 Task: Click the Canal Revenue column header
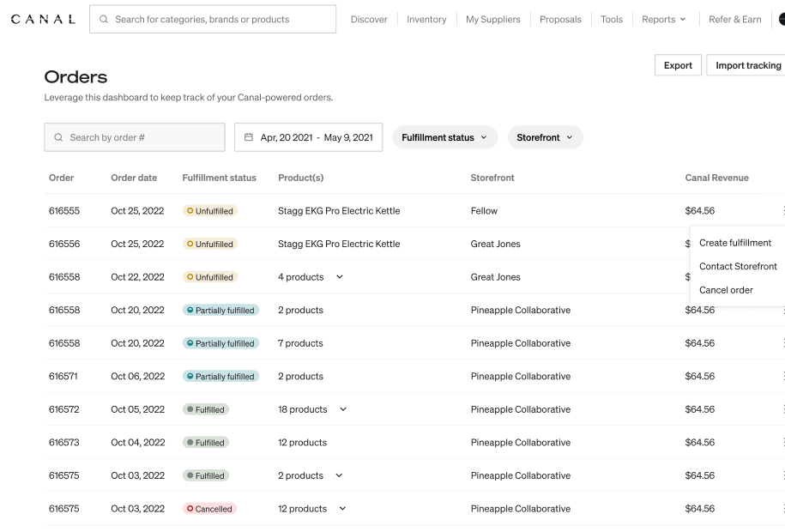pos(717,178)
